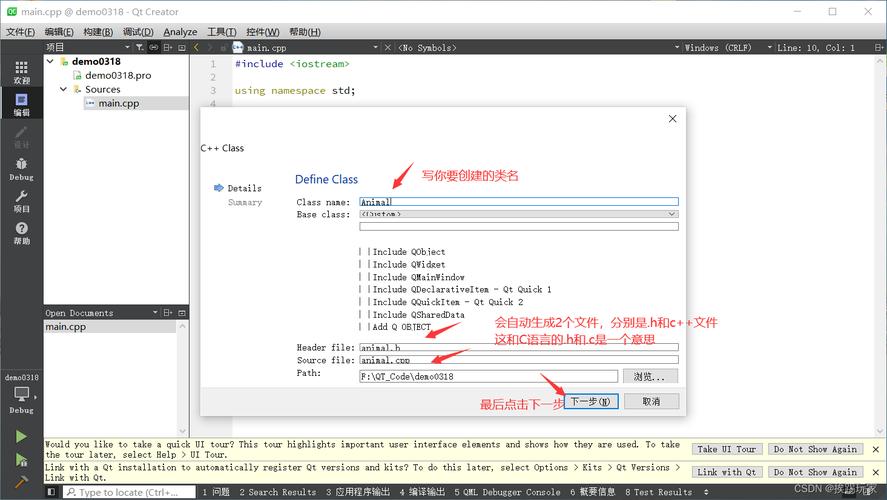Toggle Include QSharedData checkbox
887x500 pixels.
point(365,314)
